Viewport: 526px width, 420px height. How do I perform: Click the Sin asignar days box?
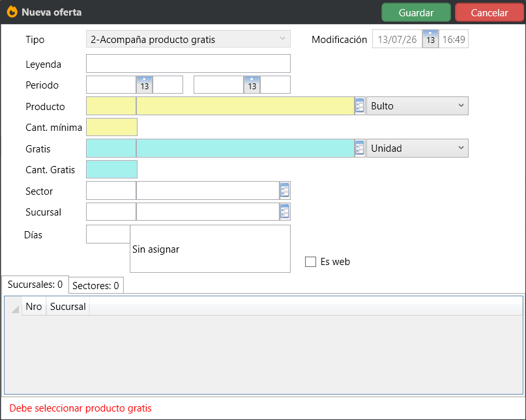coord(211,249)
